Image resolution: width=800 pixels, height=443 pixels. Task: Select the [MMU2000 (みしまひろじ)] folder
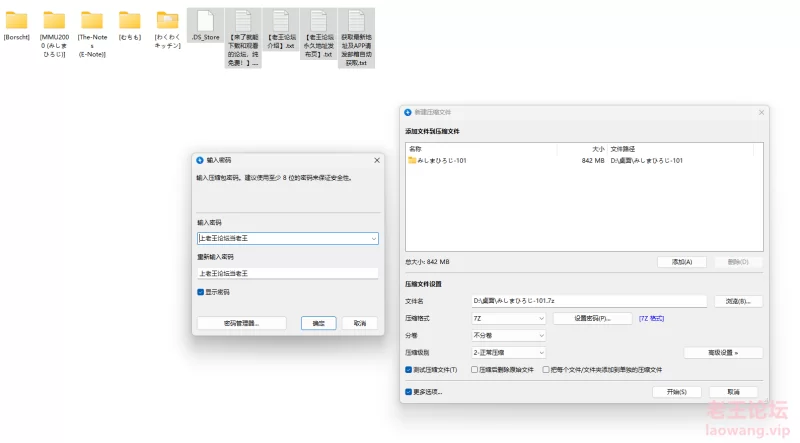pos(54,34)
